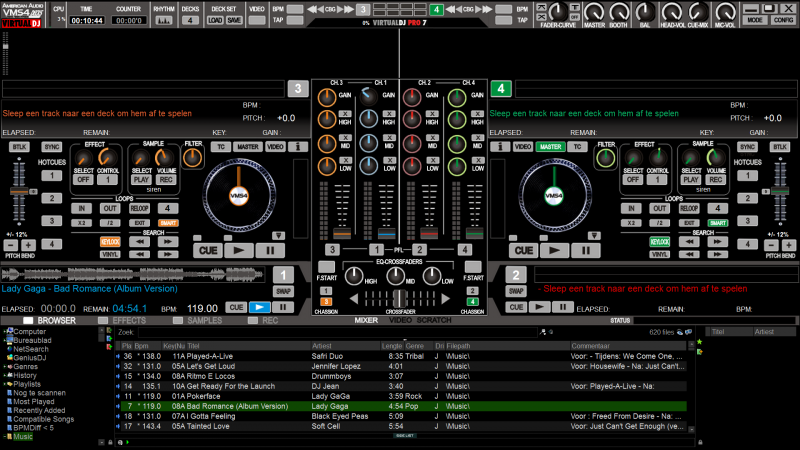Expand the Genres folder
This screenshot has height=450, width=800.
[5, 366]
